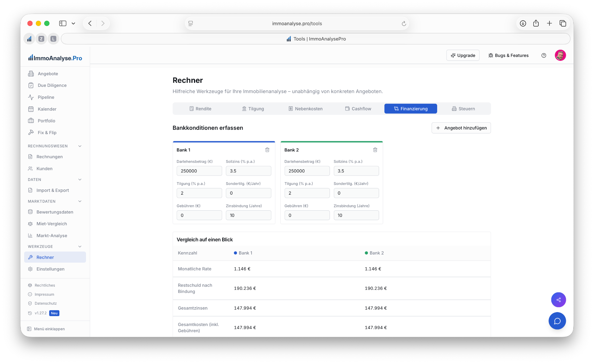Open the Safari sidebar dropdown chevron
594x364 pixels.
point(73,23)
